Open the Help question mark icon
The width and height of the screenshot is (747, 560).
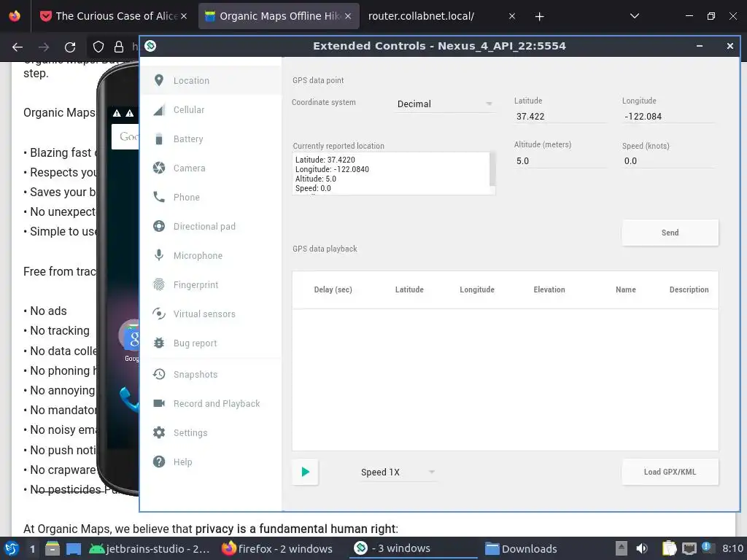(x=159, y=462)
